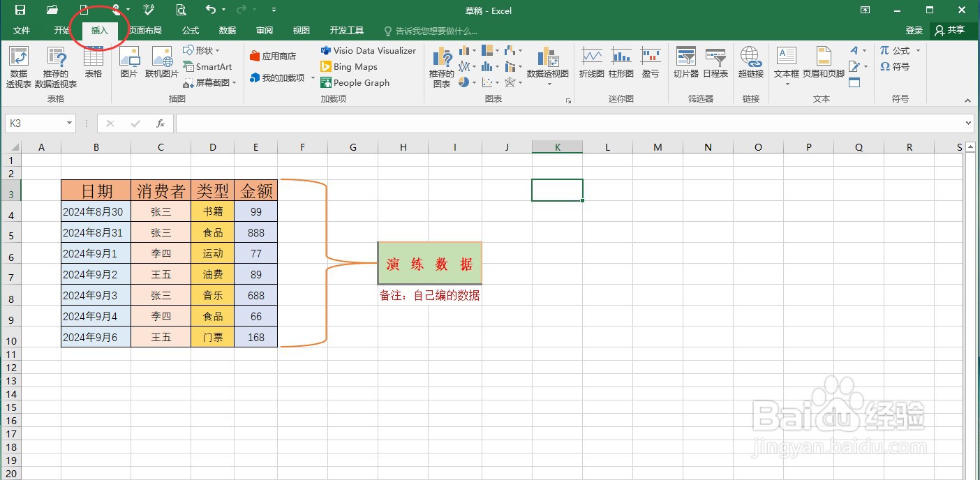Switch to the Formulas (公式) tab
Viewport: 980px width, 480px height.
[x=191, y=31]
